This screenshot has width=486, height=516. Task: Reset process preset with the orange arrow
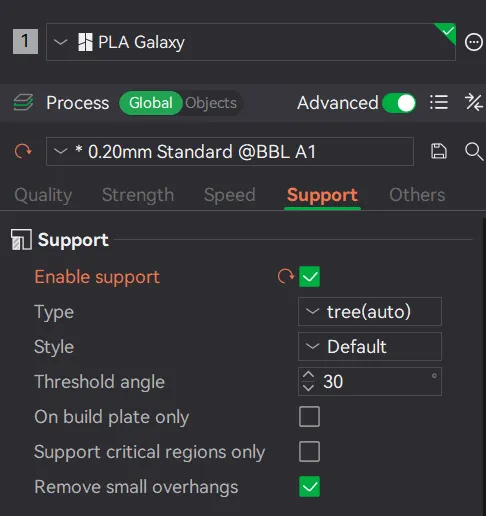point(23,151)
